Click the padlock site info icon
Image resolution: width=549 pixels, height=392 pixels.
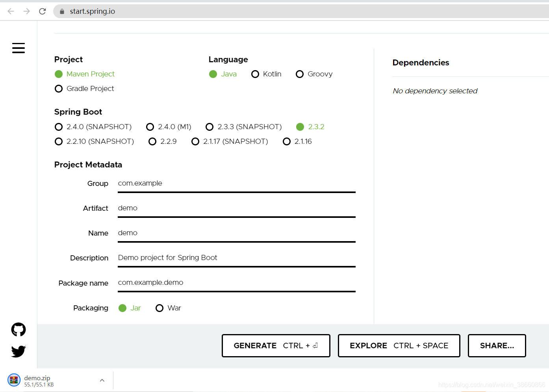point(62,11)
